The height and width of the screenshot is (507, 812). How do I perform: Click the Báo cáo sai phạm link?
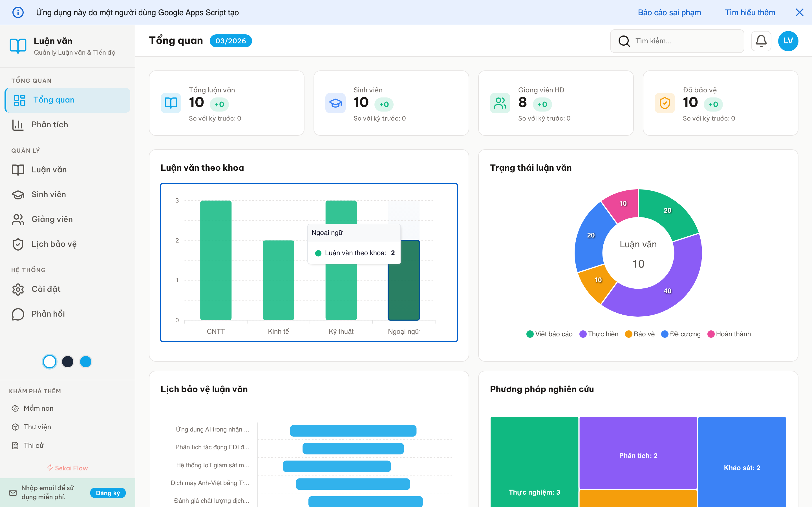[669, 12]
